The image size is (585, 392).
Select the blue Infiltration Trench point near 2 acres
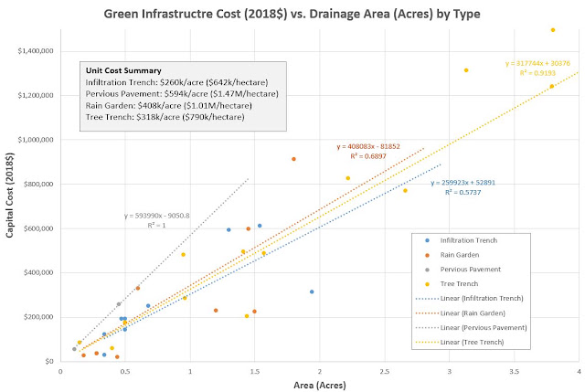point(312,292)
